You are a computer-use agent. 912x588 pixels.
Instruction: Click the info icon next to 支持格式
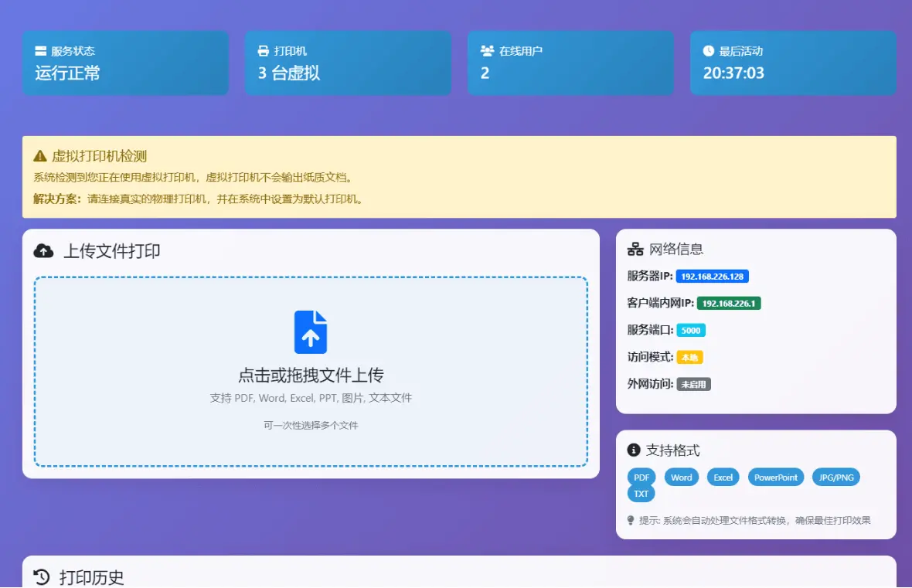(633, 450)
